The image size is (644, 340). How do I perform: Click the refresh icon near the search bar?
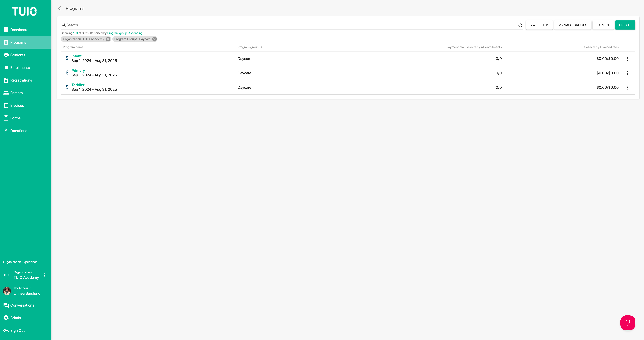[520, 25]
